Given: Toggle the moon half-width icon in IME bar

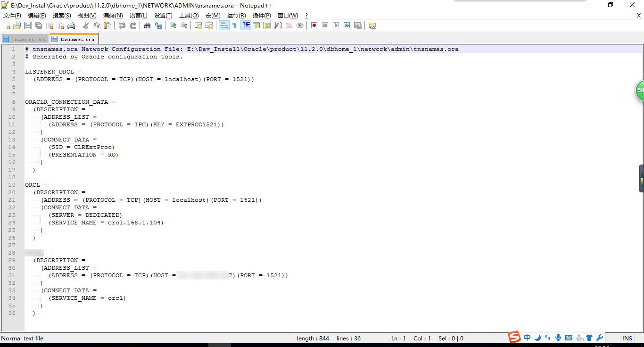Looking at the screenshot, I should [x=537, y=338].
